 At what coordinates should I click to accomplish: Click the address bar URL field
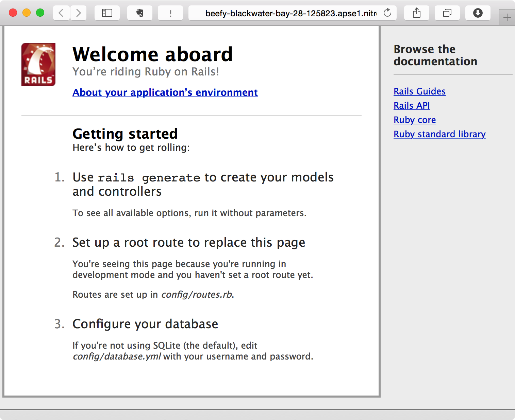[x=291, y=13]
